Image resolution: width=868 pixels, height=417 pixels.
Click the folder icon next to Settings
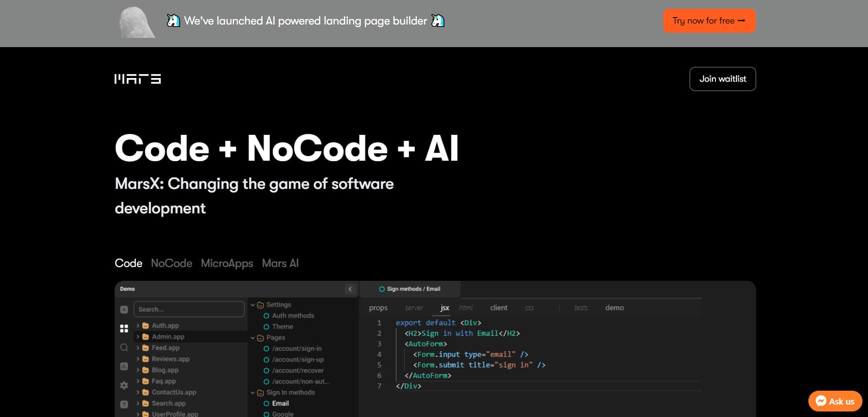coord(260,305)
